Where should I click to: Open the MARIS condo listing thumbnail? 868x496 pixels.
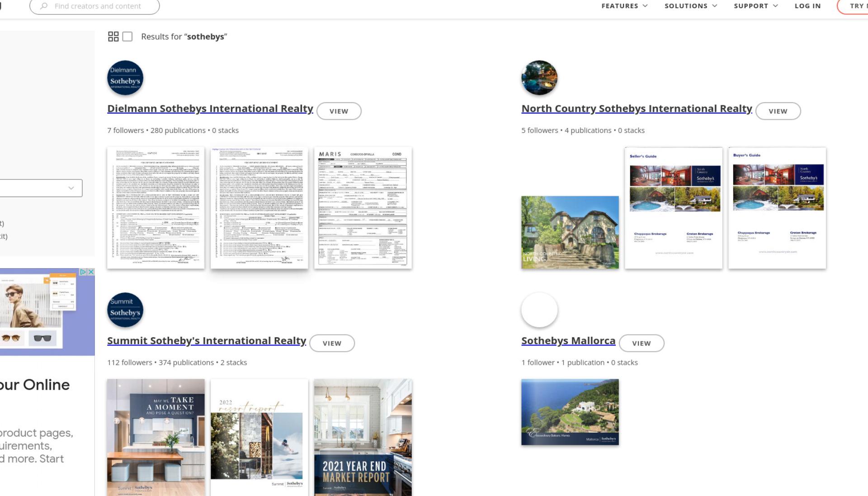coord(363,208)
